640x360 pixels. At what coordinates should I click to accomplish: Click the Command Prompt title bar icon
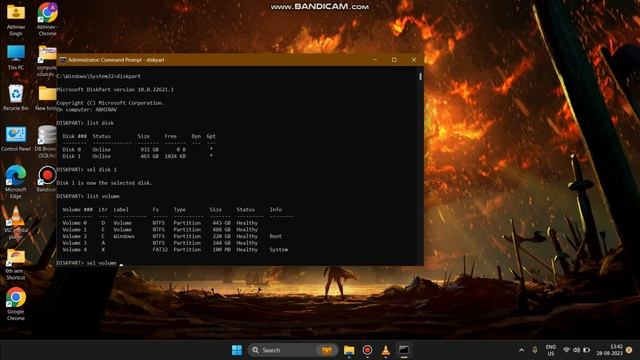(63, 60)
